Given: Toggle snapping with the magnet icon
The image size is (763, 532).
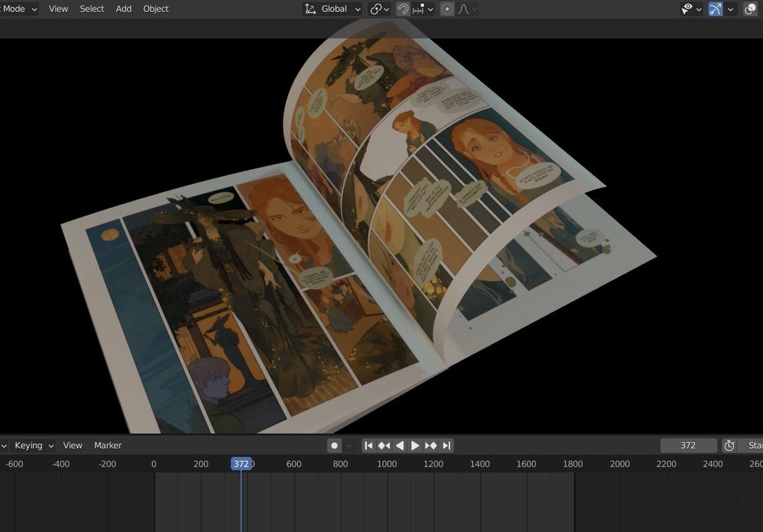Looking at the screenshot, I should (403, 9).
